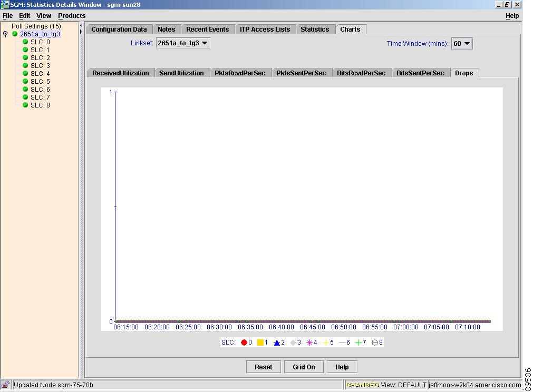533x392 pixels.
Task: Open the Linkset dropdown
Action: point(183,43)
